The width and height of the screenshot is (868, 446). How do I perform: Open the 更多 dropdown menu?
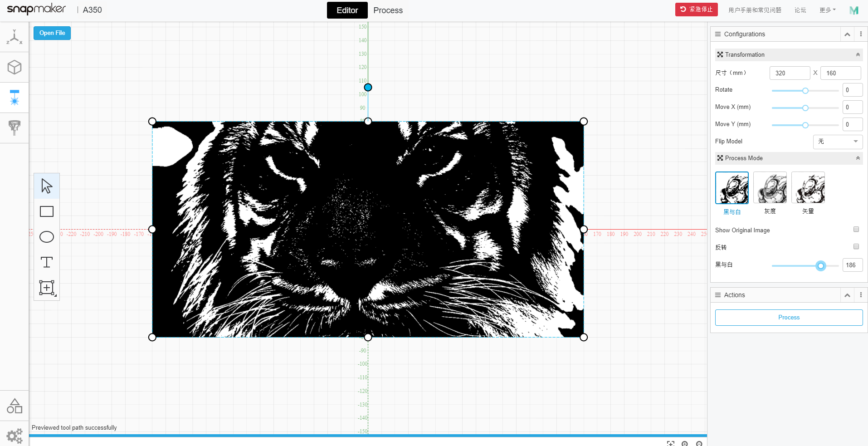click(x=828, y=10)
